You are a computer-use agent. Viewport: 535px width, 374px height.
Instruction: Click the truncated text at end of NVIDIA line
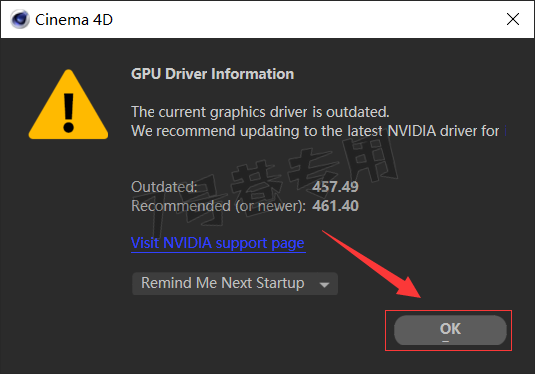505,131
